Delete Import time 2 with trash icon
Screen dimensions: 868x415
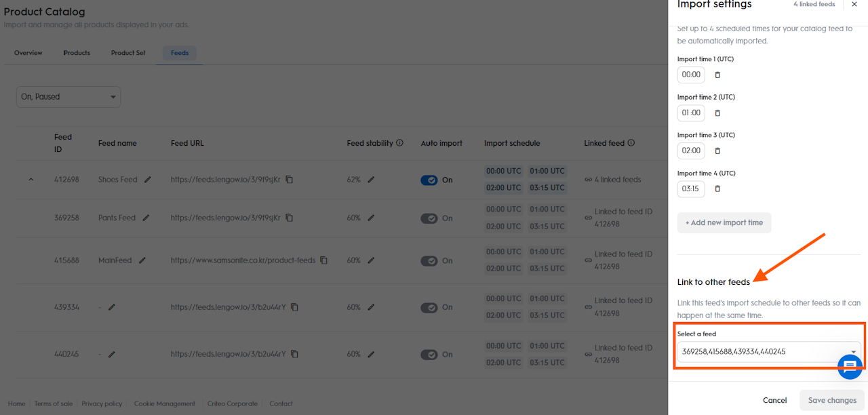tap(717, 113)
